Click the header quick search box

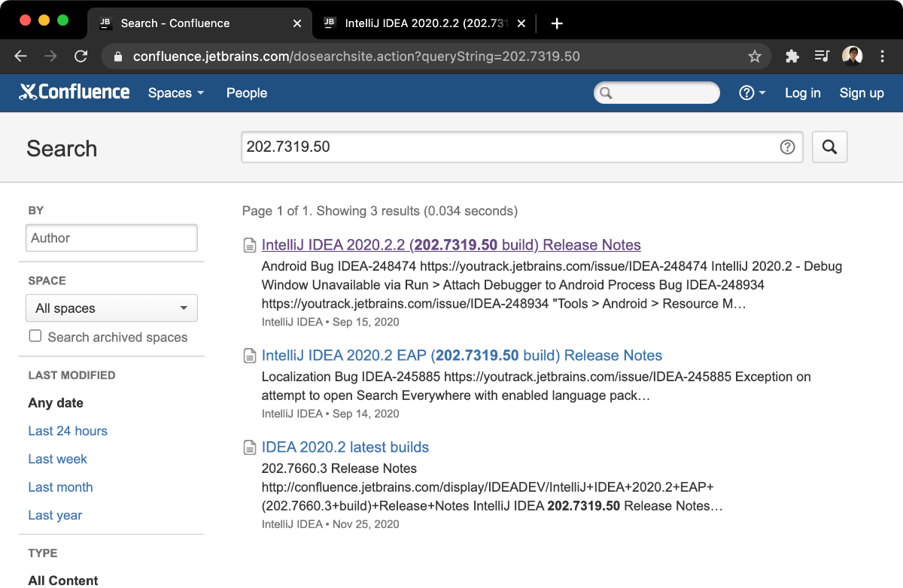pos(657,93)
